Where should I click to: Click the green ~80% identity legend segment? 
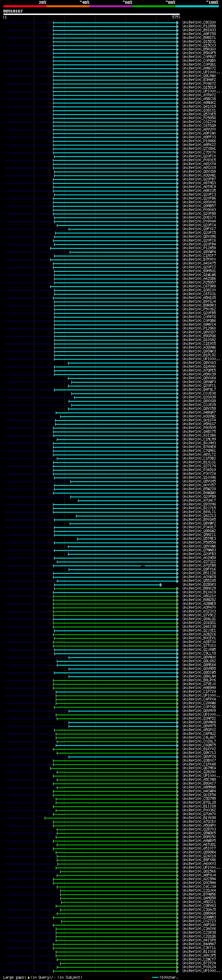pos(154,6)
